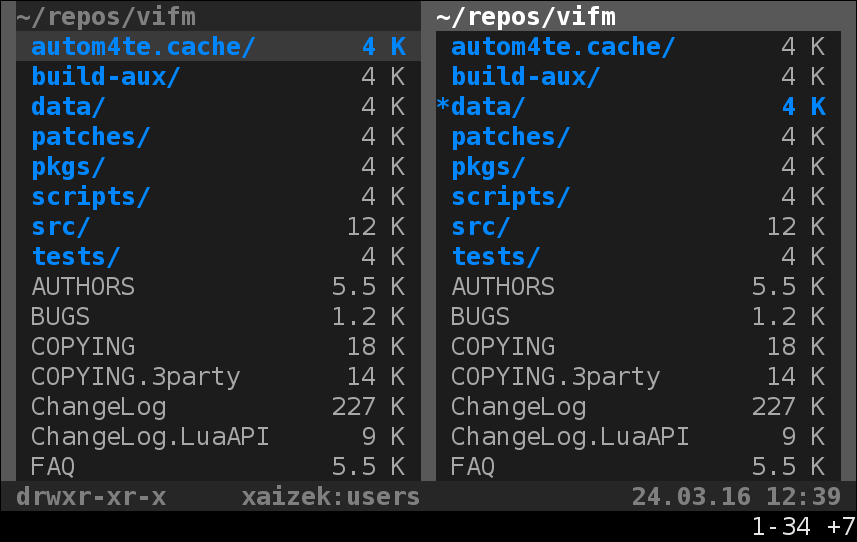
Task: Click the drwxr-xr-x permissions in status bar
Action: click(x=91, y=497)
